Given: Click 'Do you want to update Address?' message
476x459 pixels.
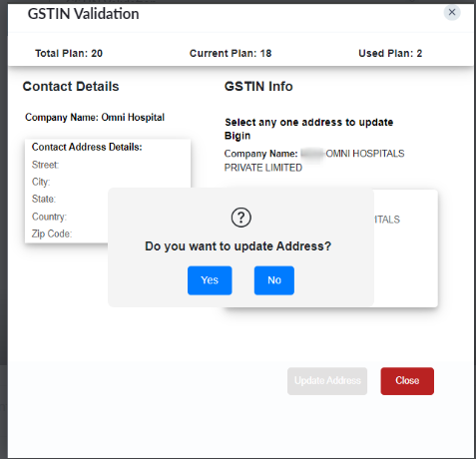Looking at the screenshot, I should tap(238, 246).
